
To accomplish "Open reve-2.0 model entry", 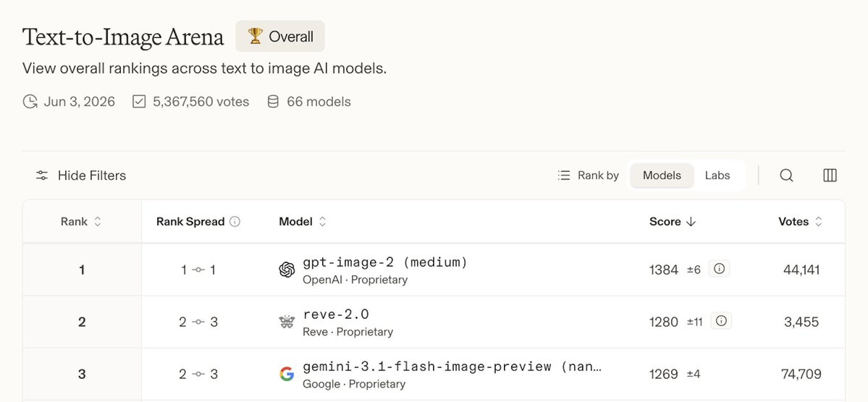I will click(x=336, y=314).
